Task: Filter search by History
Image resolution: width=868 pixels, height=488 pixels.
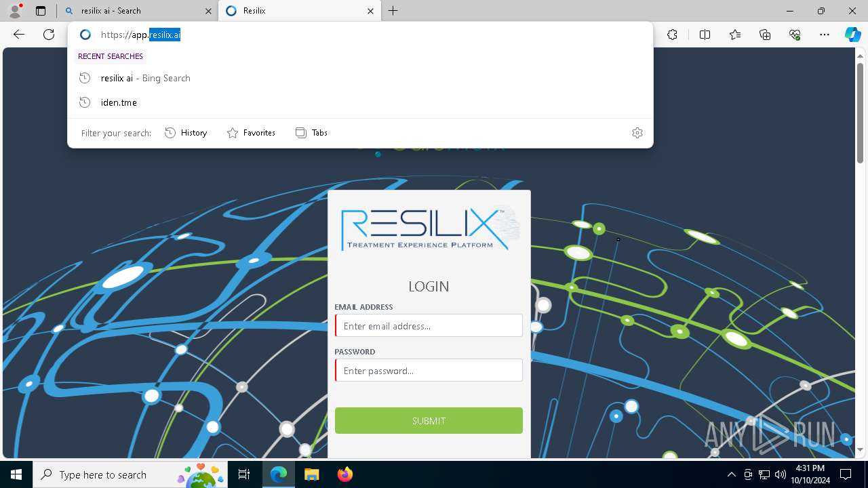Action: click(186, 133)
